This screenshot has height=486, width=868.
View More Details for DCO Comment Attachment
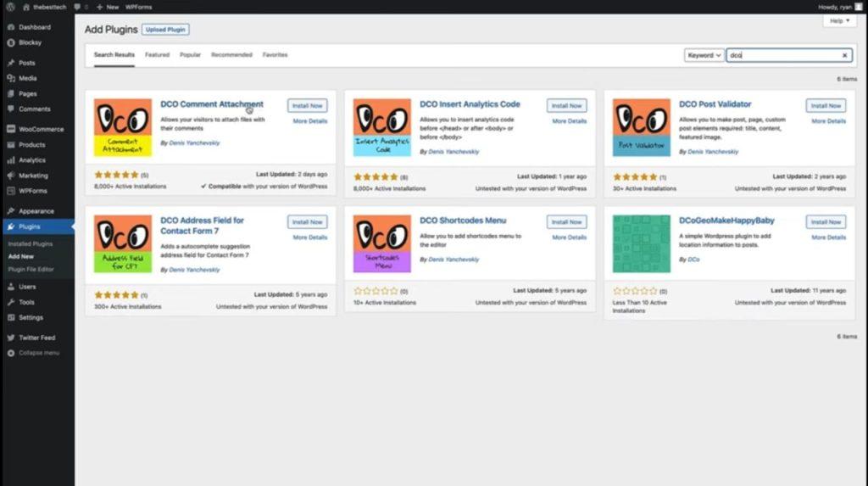[x=310, y=121]
